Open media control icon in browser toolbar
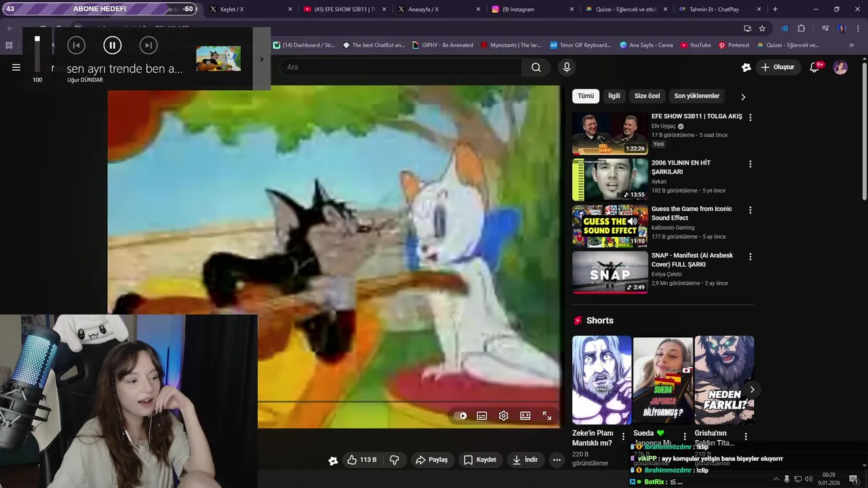This screenshot has height=488, width=868. 825,28
